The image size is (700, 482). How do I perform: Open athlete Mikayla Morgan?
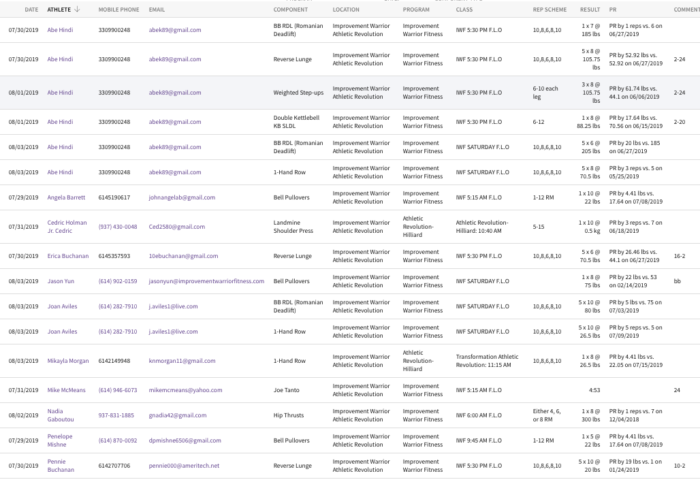68,361
